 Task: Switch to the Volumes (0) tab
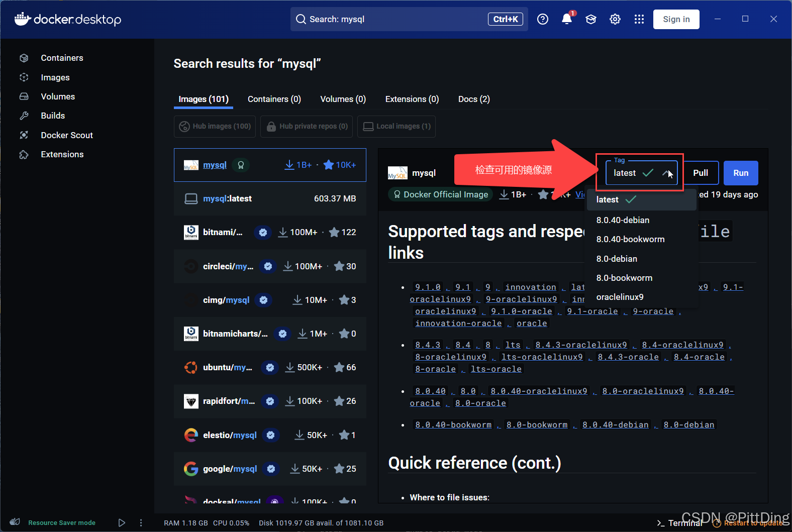[343, 99]
